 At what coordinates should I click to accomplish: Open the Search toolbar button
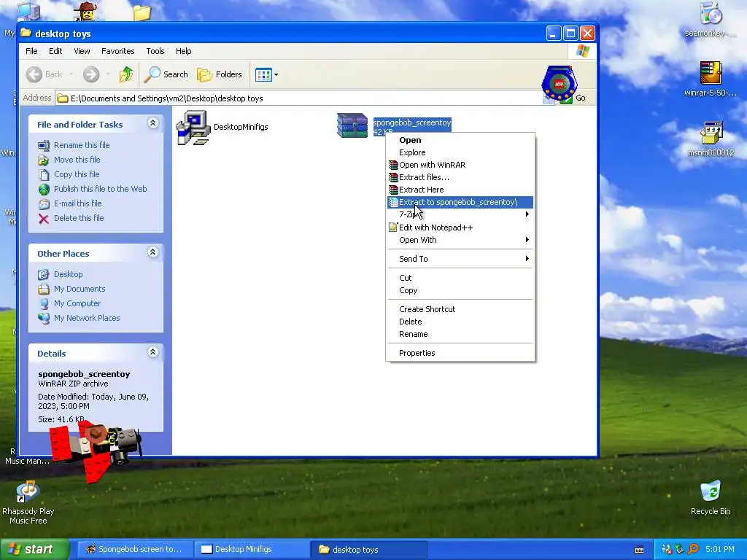click(x=166, y=74)
